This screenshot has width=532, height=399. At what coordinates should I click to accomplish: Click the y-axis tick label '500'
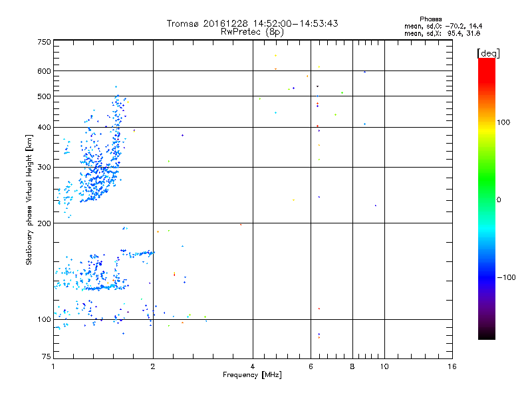(44, 96)
